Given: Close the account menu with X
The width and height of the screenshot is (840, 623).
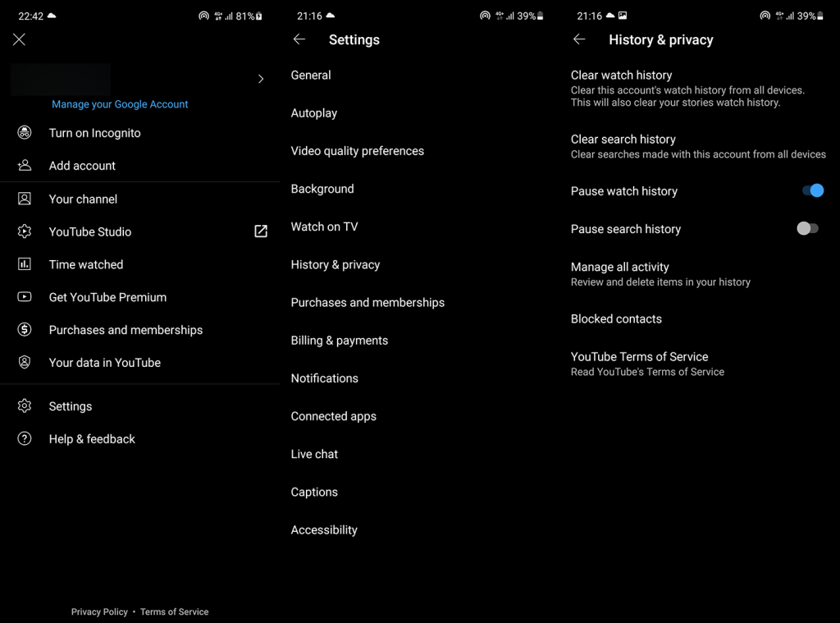Looking at the screenshot, I should pos(20,39).
